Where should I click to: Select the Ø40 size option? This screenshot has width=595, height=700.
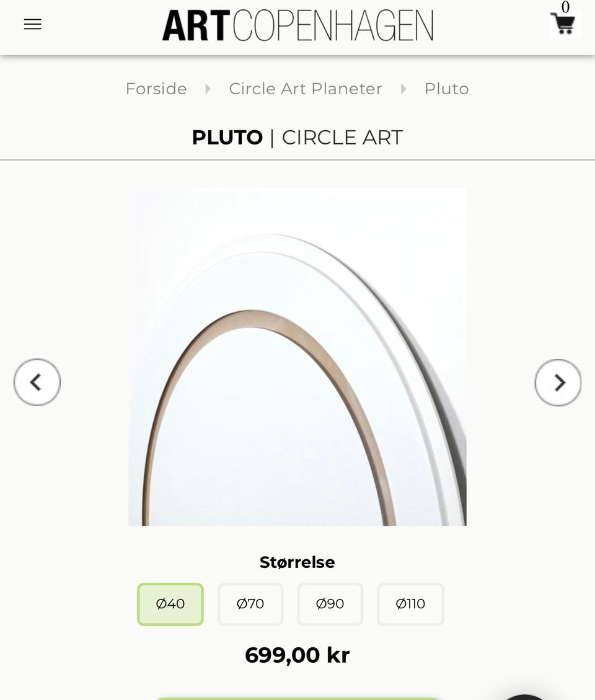coord(170,604)
